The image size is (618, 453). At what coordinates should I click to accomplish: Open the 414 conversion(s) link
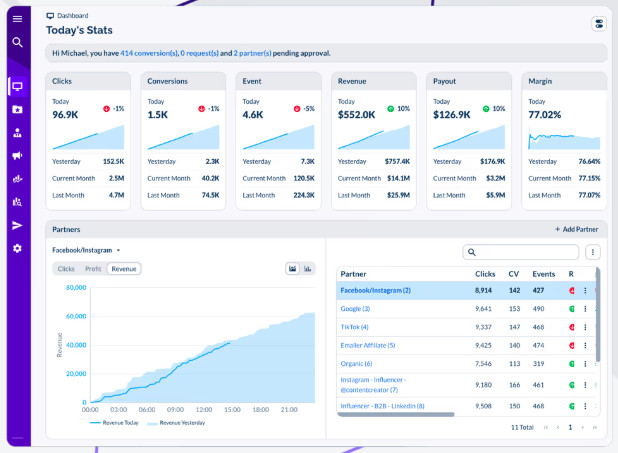click(x=149, y=53)
